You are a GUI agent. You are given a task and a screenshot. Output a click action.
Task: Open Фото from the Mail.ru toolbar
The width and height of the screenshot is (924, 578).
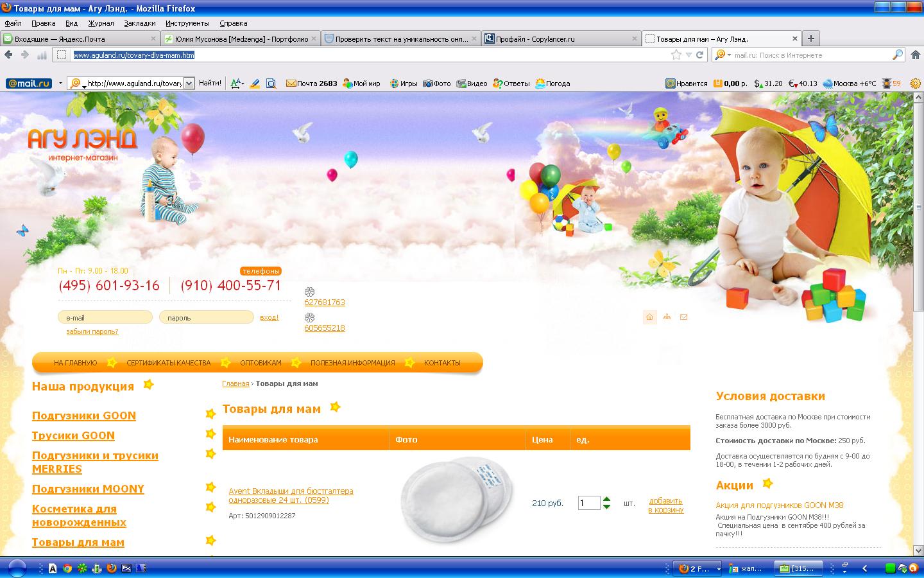(x=436, y=83)
